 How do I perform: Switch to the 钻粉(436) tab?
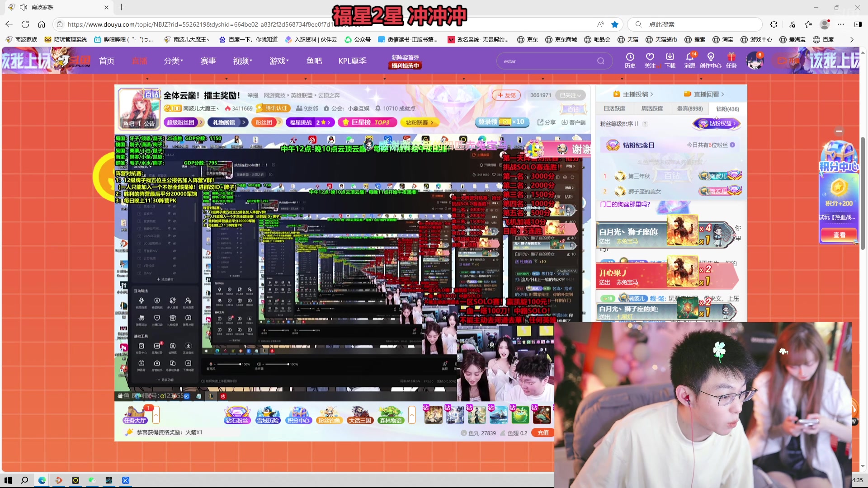click(728, 109)
